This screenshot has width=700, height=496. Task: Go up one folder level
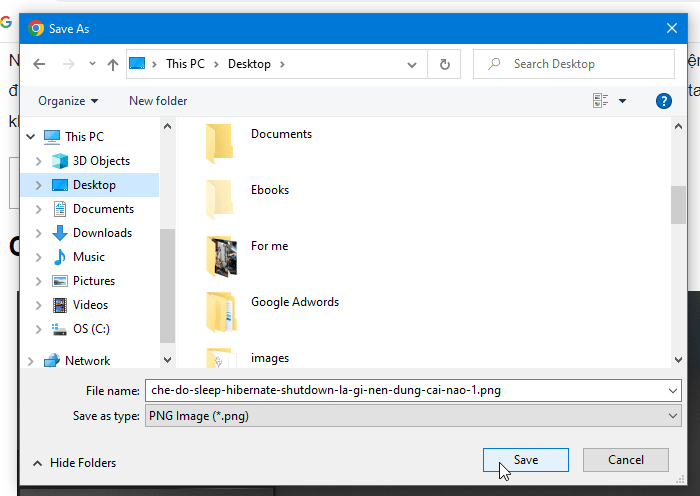click(x=113, y=65)
